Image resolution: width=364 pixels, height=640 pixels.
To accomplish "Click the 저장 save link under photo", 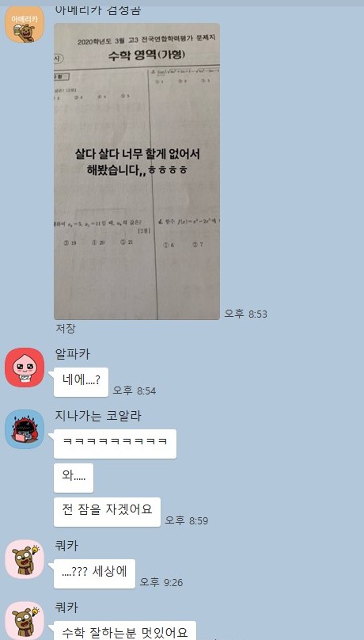I will click(x=65, y=329).
